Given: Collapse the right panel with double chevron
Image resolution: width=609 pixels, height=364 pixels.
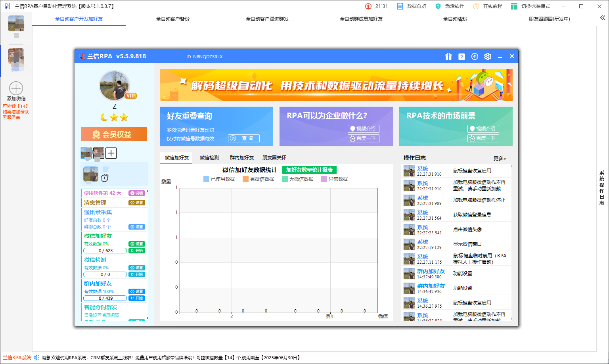Looking at the screenshot, I should click(x=602, y=18).
